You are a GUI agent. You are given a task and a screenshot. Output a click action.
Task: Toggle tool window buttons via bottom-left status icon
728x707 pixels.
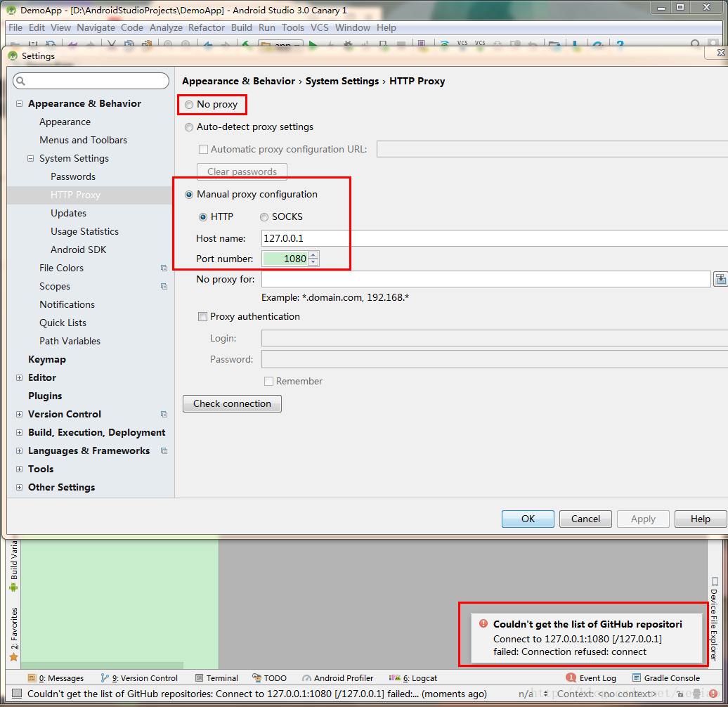pyautogui.click(x=17, y=694)
